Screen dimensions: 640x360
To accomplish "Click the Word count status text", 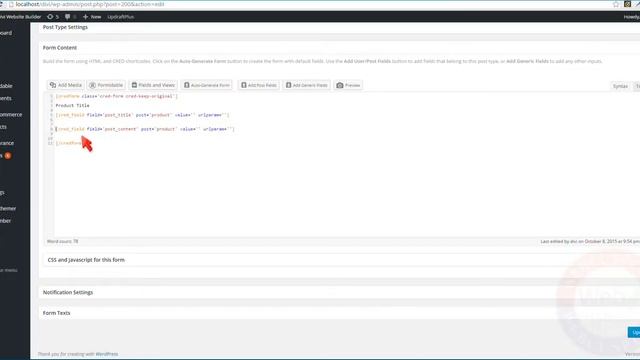I will click(x=62, y=242).
